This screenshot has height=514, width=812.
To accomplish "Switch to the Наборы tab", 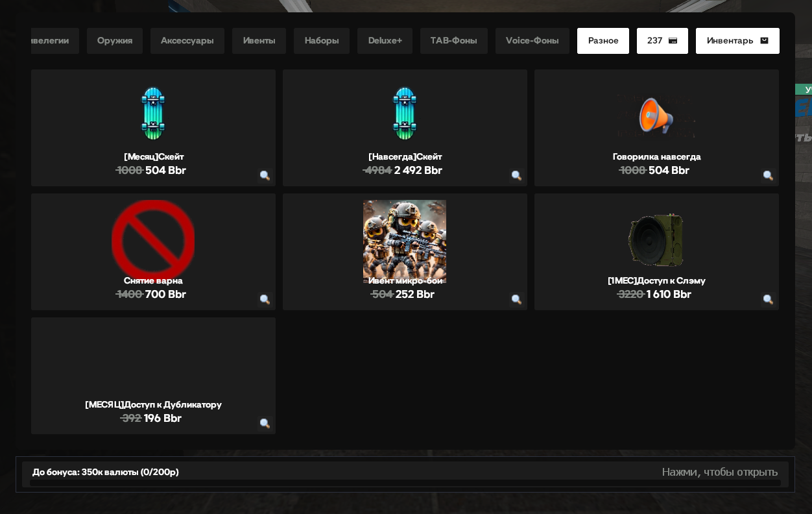I will pyautogui.click(x=322, y=41).
